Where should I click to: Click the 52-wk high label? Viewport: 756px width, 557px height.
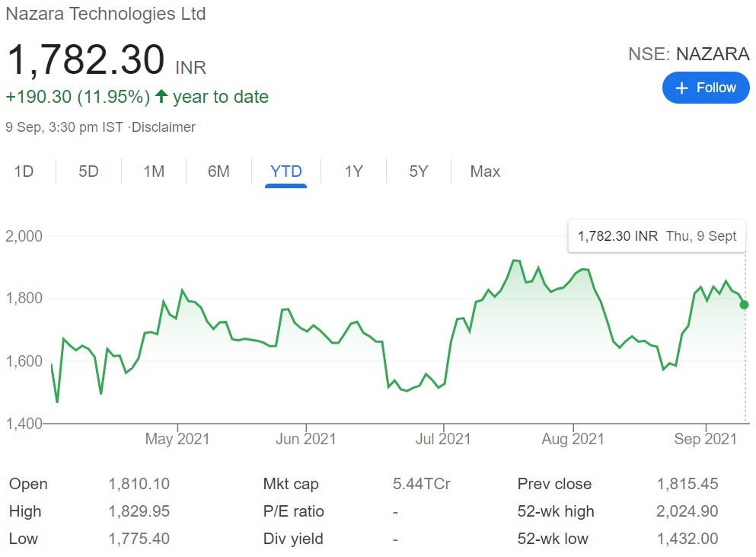(556, 511)
